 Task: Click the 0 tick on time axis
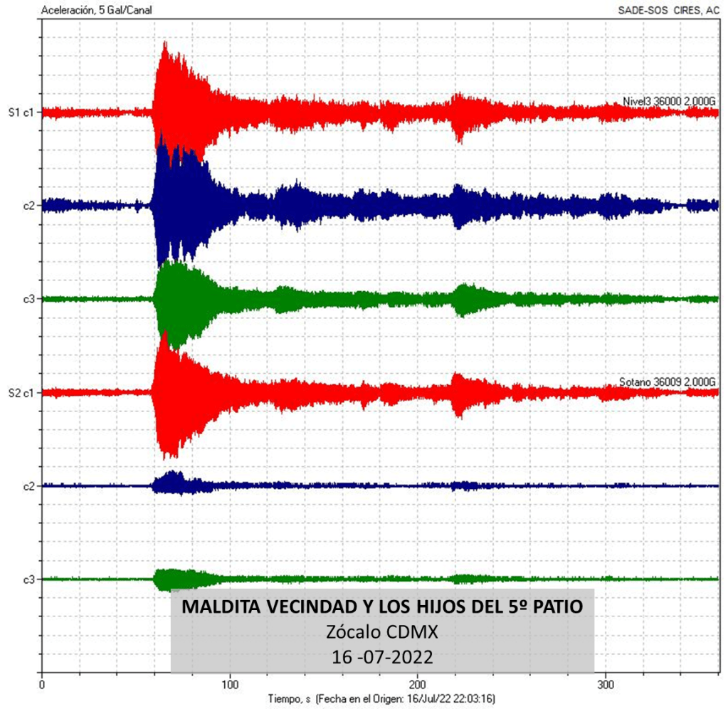pyautogui.click(x=43, y=684)
